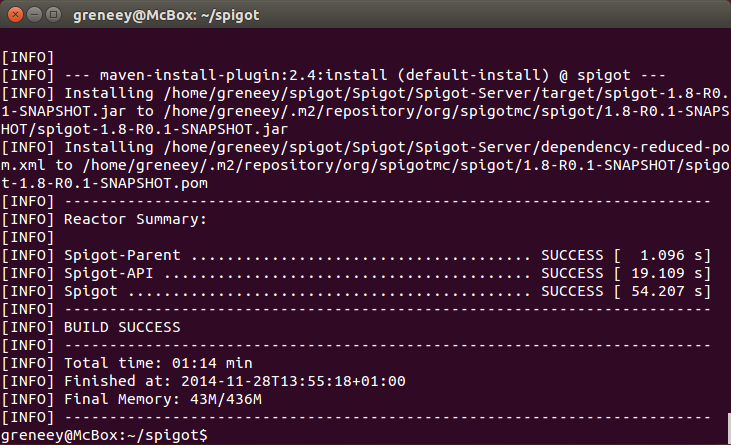Click the Finished at timestamp line

tap(203, 381)
